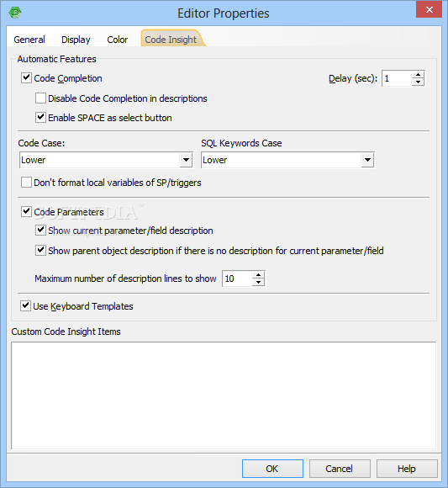This screenshot has width=448, height=488.
Task: Enable Disable Code Completion in descriptions
Action: [40, 98]
